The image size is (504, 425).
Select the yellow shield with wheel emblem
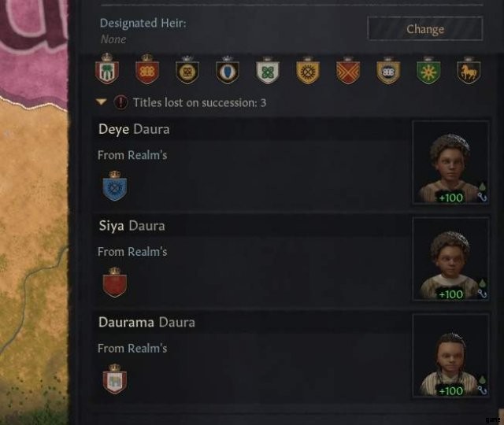(x=308, y=70)
